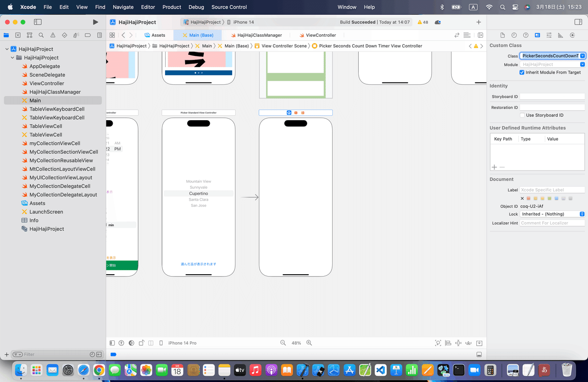Add a new editor tab with plus

point(479,22)
